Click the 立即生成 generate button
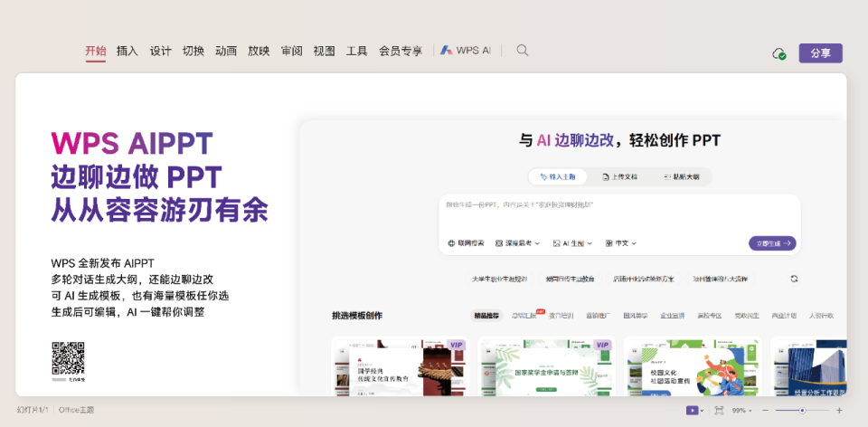 (772, 243)
